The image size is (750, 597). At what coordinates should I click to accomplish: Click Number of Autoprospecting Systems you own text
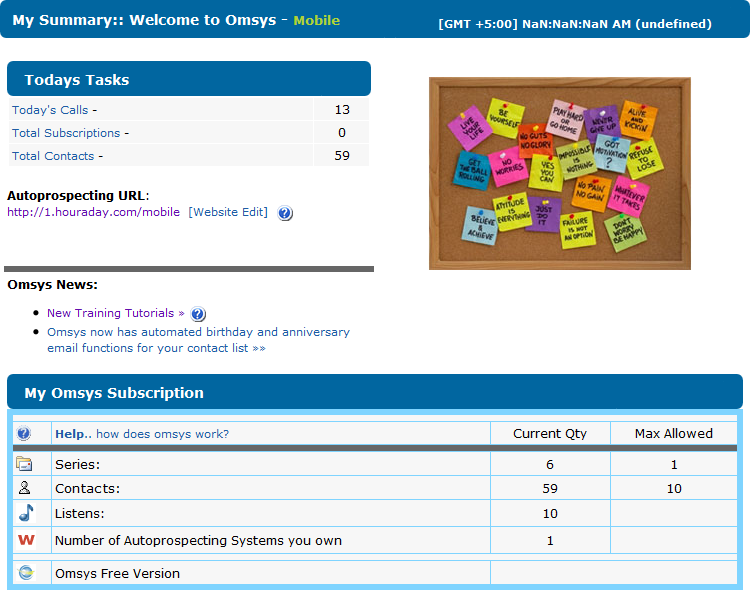coord(199,541)
